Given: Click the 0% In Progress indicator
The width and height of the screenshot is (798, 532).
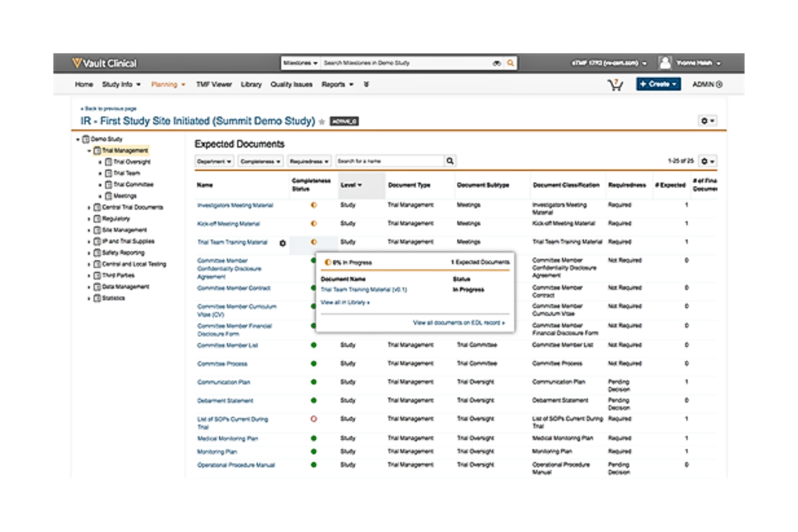Looking at the screenshot, I should pyautogui.click(x=348, y=262).
